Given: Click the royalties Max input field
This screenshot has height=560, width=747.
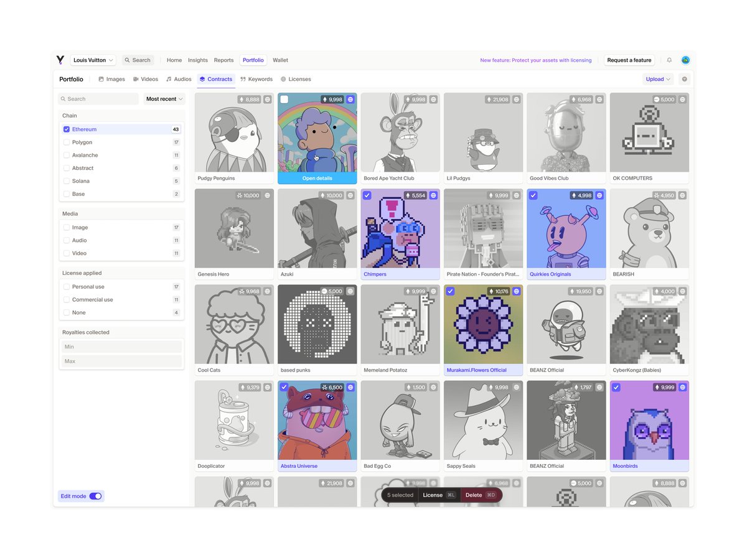Looking at the screenshot, I should click(121, 361).
